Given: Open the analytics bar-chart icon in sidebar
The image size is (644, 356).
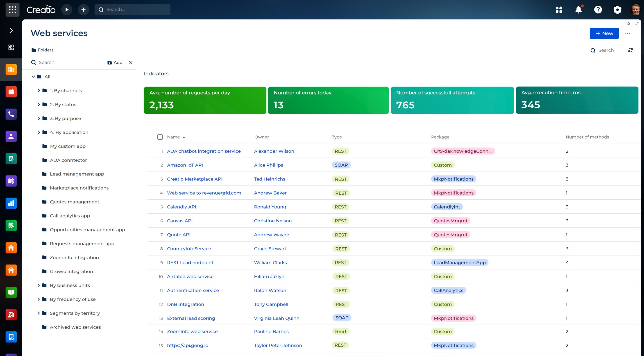Looking at the screenshot, I should pos(11,203).
